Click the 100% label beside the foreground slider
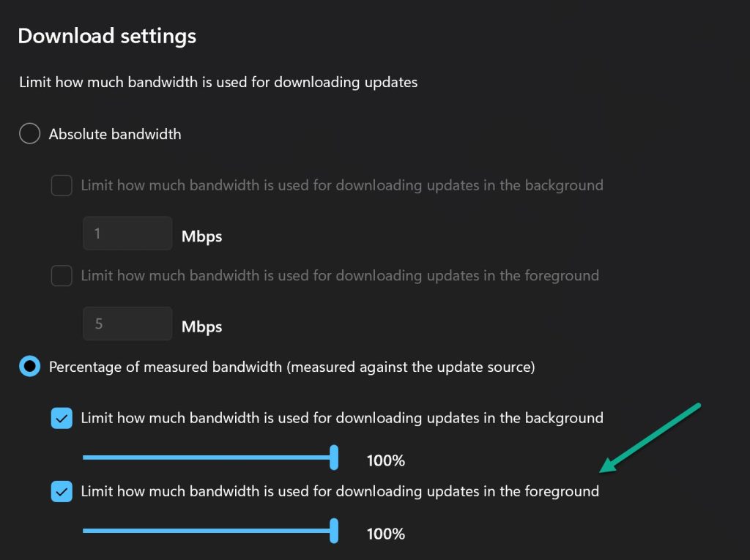750x560 pixels. click(x=386, y=533)
